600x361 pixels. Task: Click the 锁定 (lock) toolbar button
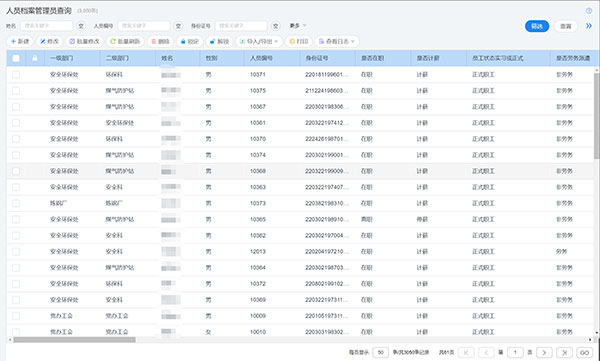click(190, 41)
